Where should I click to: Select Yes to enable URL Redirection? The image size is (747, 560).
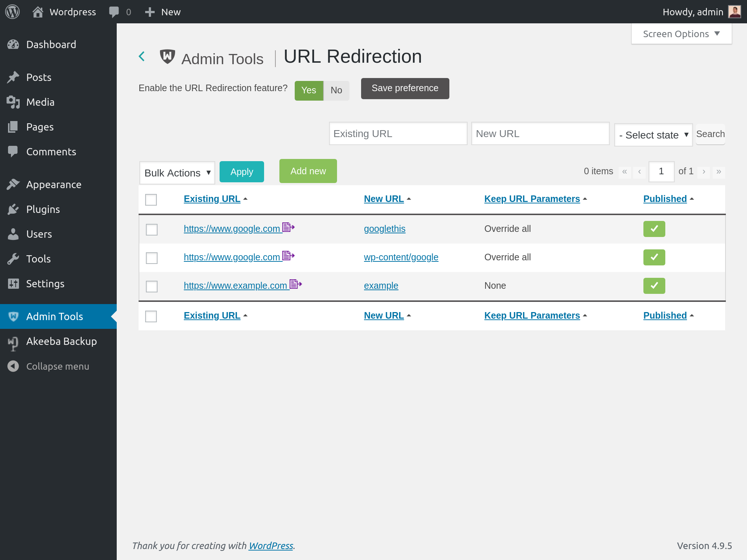(309, 90)
